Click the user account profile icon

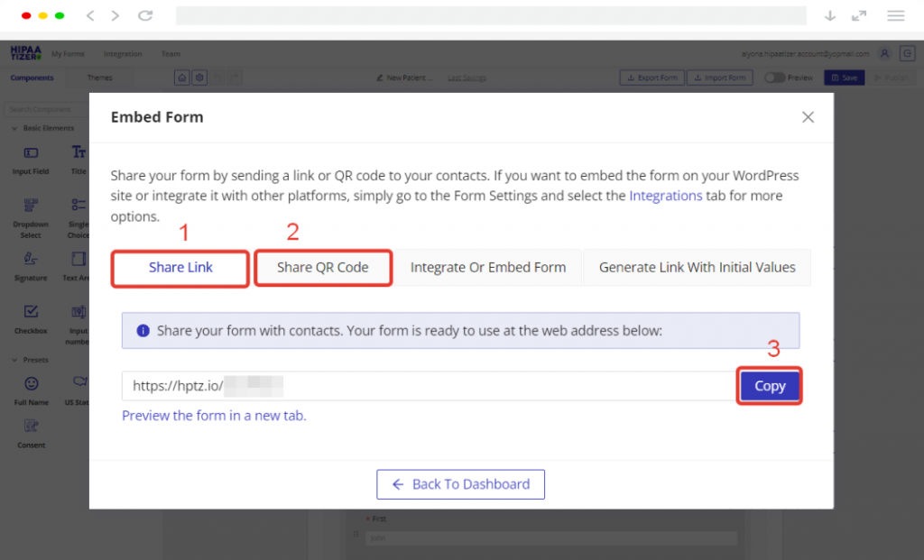884,54
